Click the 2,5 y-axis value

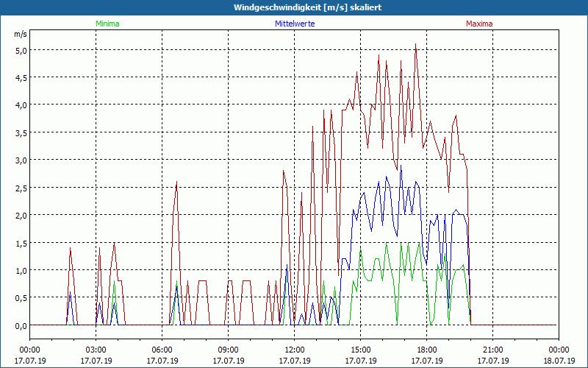[x=21, y=188]
